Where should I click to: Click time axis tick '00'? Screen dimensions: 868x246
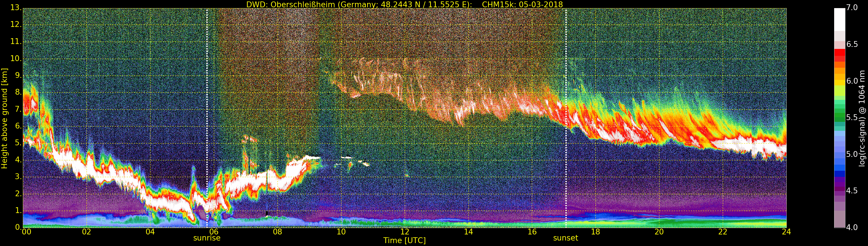pos(27,232)
